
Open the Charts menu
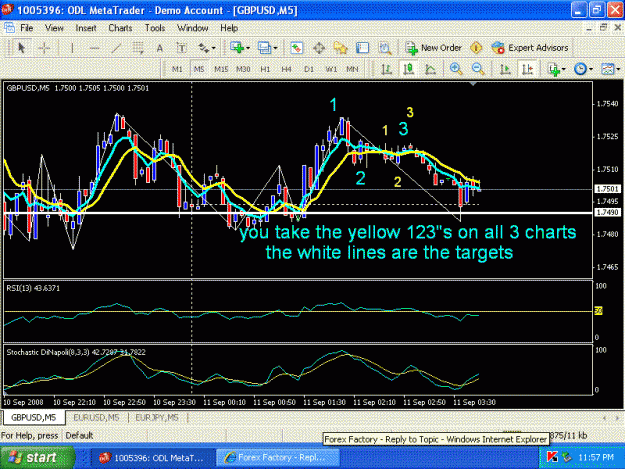tap(120, 28)
